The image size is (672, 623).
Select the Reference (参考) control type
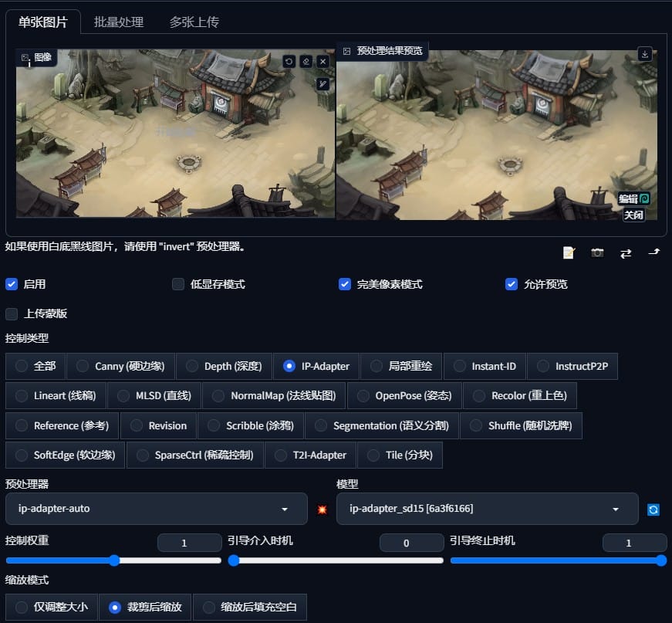tap(62, 426)
